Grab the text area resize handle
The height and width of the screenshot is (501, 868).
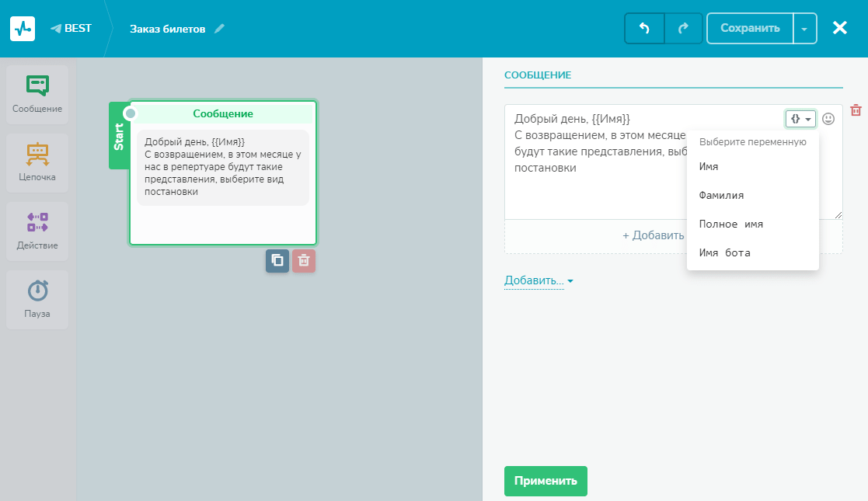(838, 215)
